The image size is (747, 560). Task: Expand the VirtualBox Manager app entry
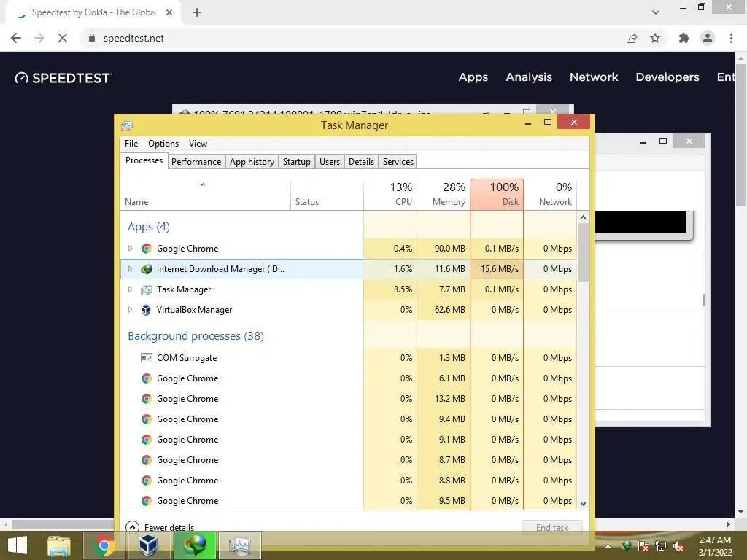click(130, 309)
